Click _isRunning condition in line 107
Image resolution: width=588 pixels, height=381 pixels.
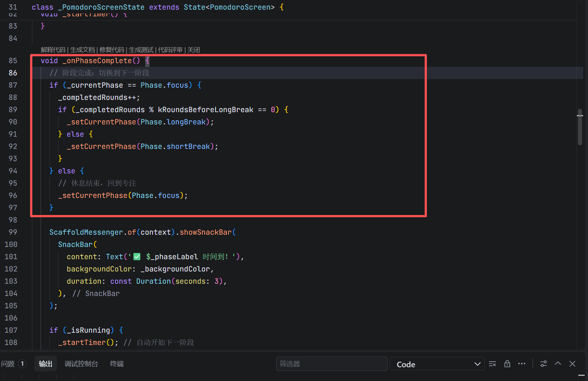[x=88, y=330]
